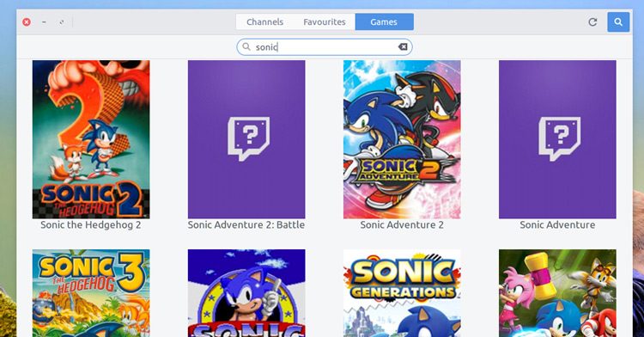
Task: Toggle the search button in the header bar
Action: 618,21
